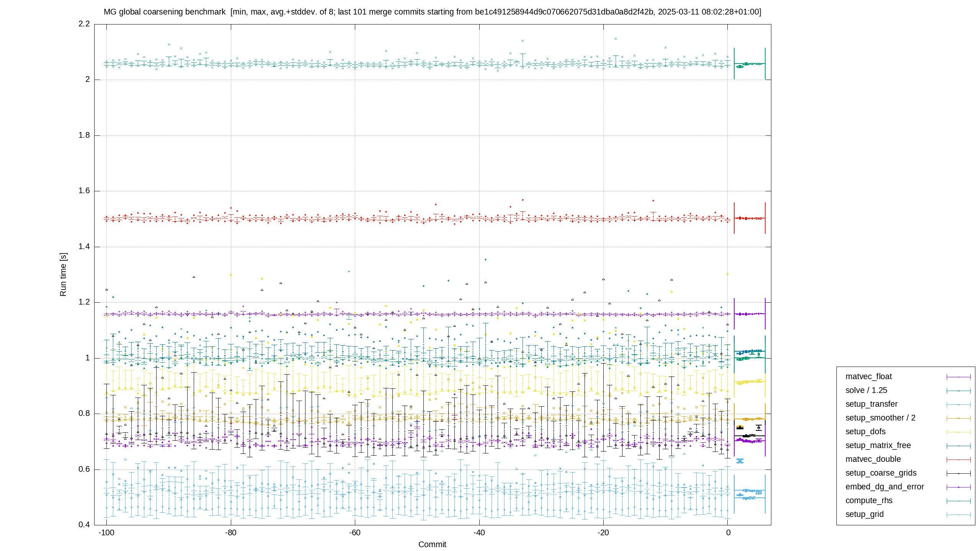This screenshot has width=980, height=551.
Task: Click the matvec_float legend entry
Action: coord(869,377)
